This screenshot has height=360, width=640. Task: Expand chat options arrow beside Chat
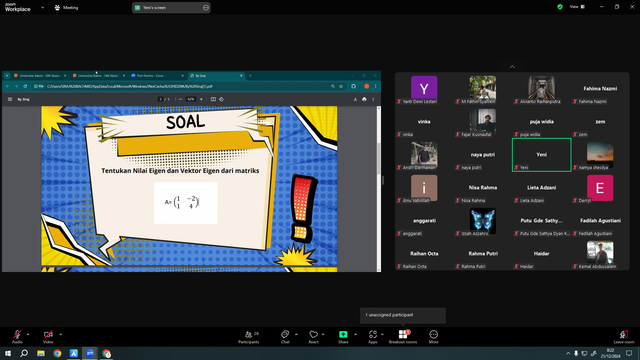(296, 334)
